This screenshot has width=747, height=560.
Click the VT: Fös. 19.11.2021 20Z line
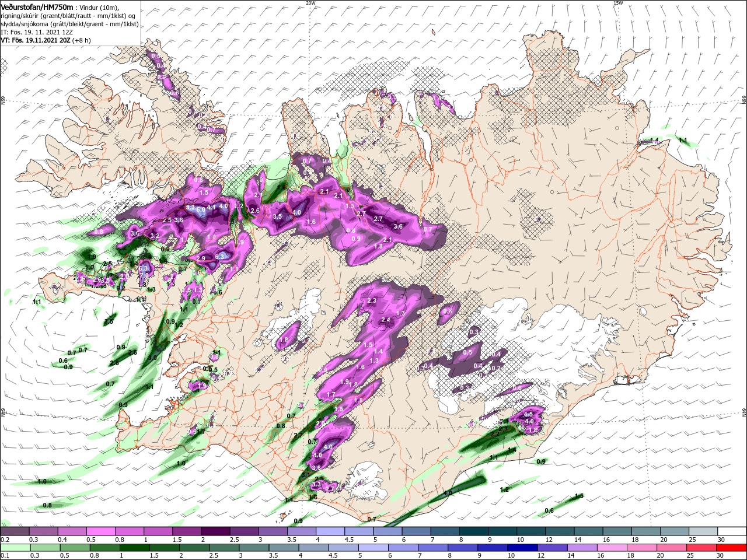(x=46, y=40)
